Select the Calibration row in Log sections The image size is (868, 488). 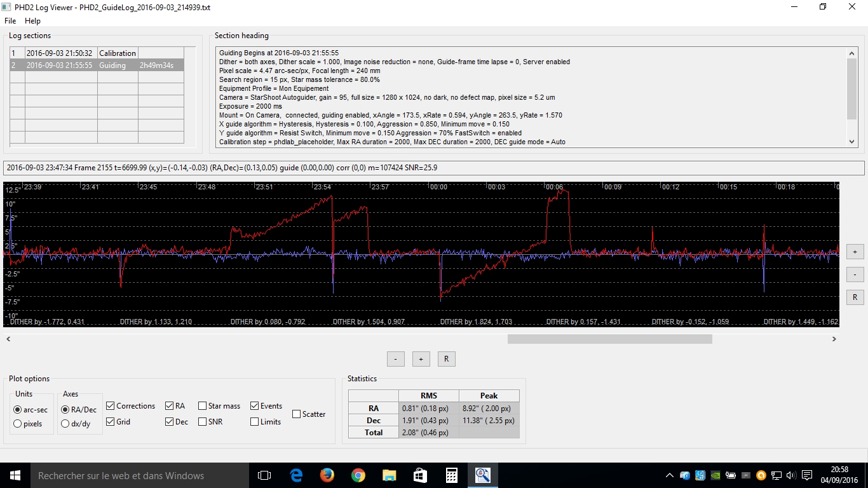point(97,53)
